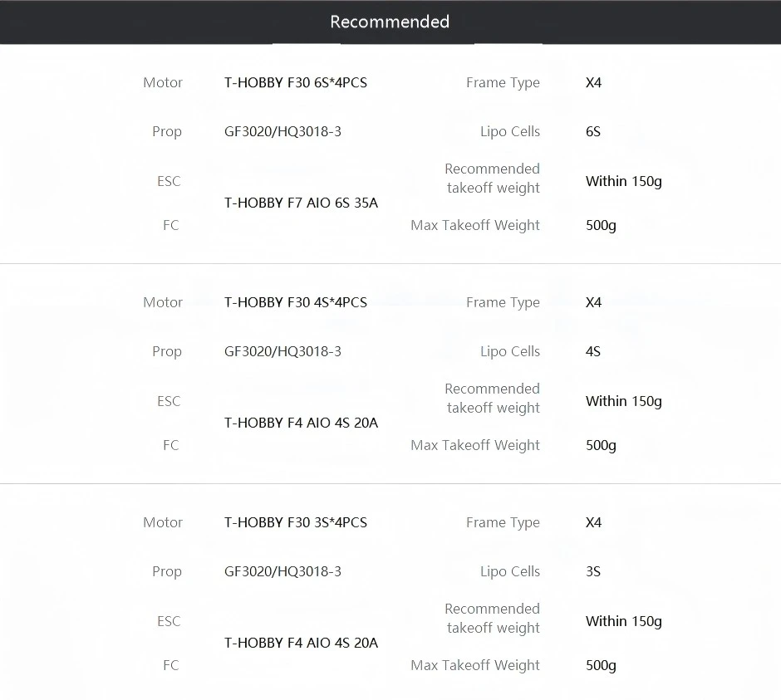
Task: Click GF3020/HQ3018-3 prop in the 3S configuration
Action: pyautogui.click(x=282, y=572)
